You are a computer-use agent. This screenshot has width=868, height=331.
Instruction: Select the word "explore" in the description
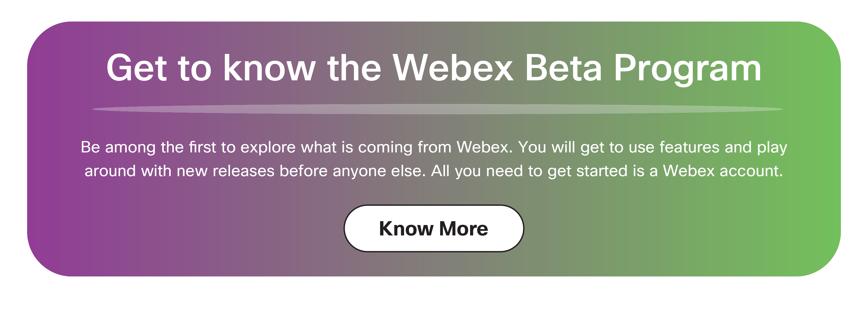(268, 147)
